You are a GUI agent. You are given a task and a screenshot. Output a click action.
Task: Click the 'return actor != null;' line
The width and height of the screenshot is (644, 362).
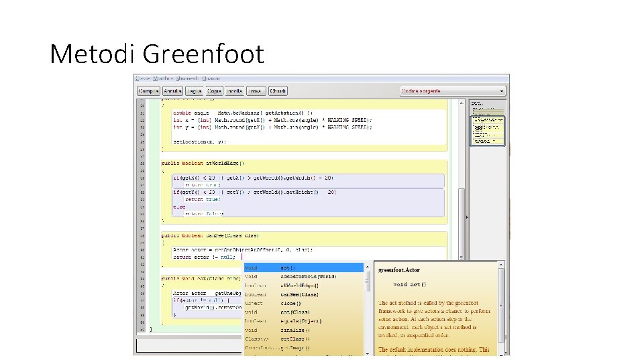click(x=204, y=257)
